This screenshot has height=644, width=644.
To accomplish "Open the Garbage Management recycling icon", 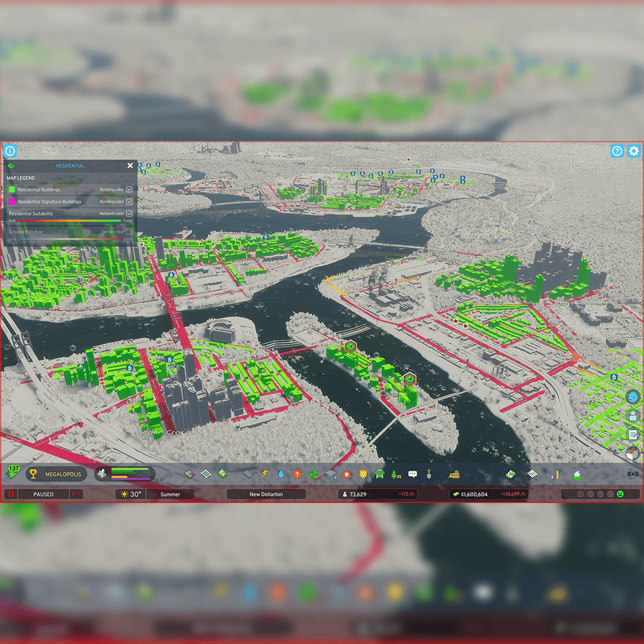I will point(314,474).
